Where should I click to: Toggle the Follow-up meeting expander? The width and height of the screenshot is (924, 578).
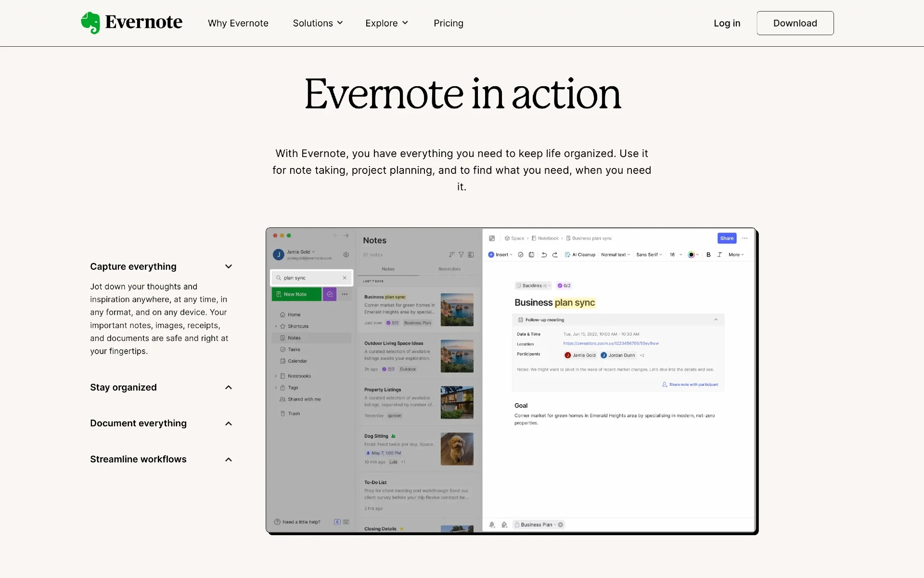716,320
